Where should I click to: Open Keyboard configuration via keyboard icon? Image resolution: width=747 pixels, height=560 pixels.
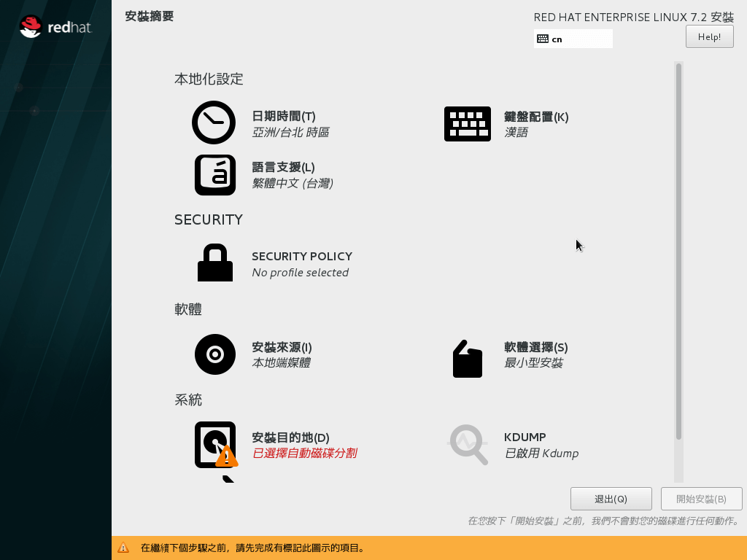pyautogui.click(x=468, y=124)
